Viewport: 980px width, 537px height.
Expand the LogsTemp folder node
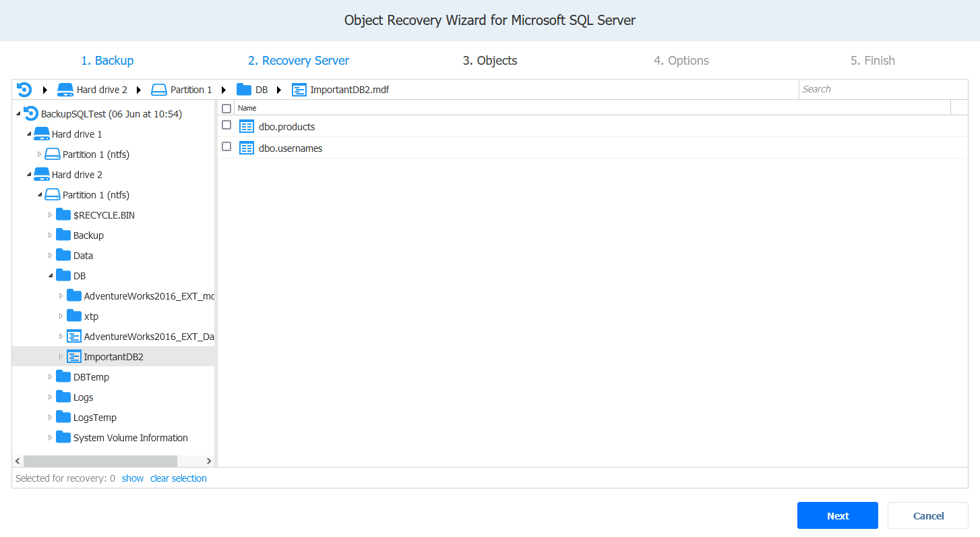(51, 417)
